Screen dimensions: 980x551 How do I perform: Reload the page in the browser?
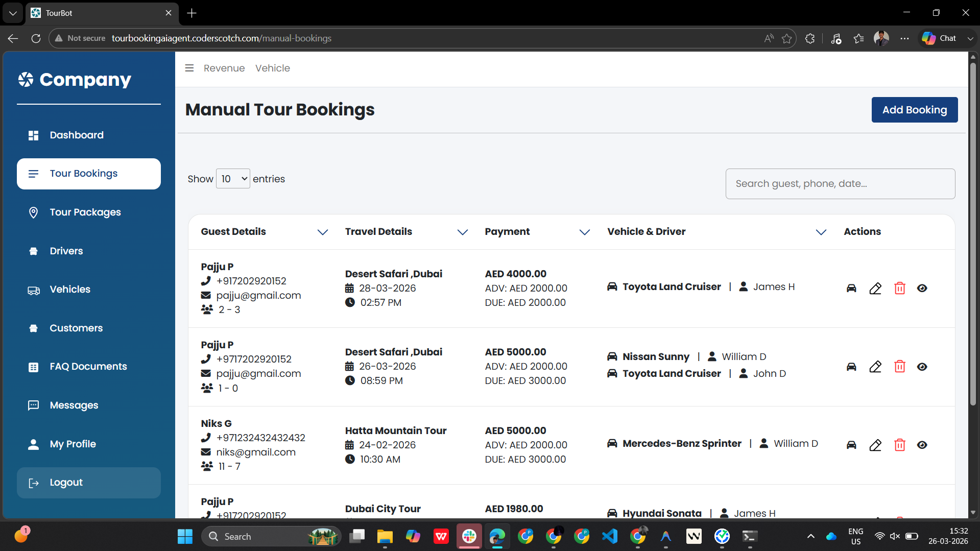(x=36, y=38)
